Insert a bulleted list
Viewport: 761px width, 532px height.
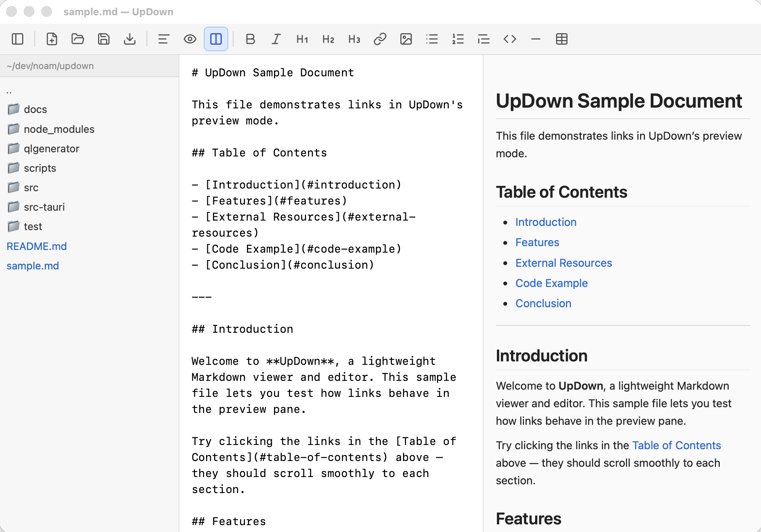(432, 39)
